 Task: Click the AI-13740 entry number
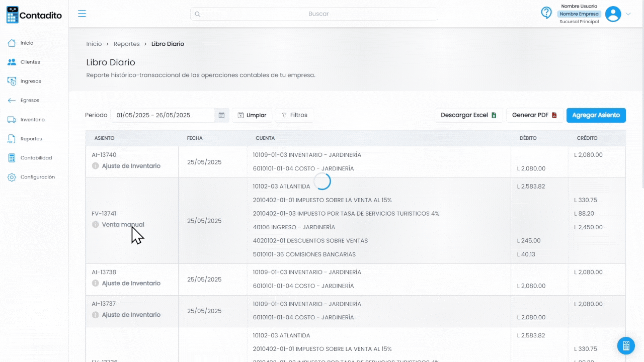pyautogui.click(x=104, y=155)
